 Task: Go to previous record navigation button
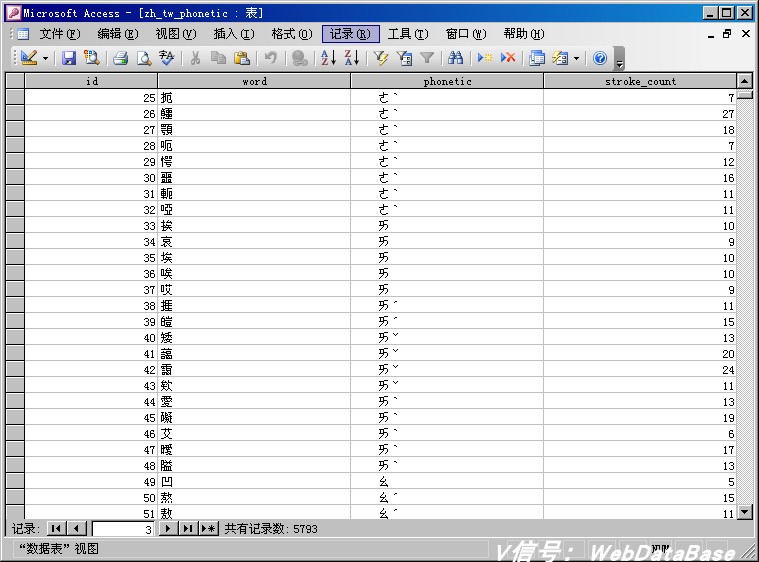point(76,529)
